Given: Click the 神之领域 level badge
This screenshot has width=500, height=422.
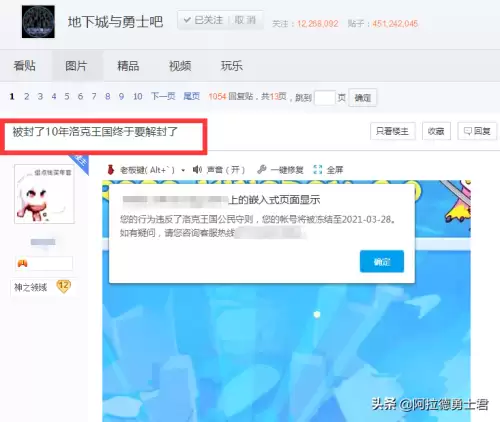Looking at the screenshot, I should tap(42, 287).
